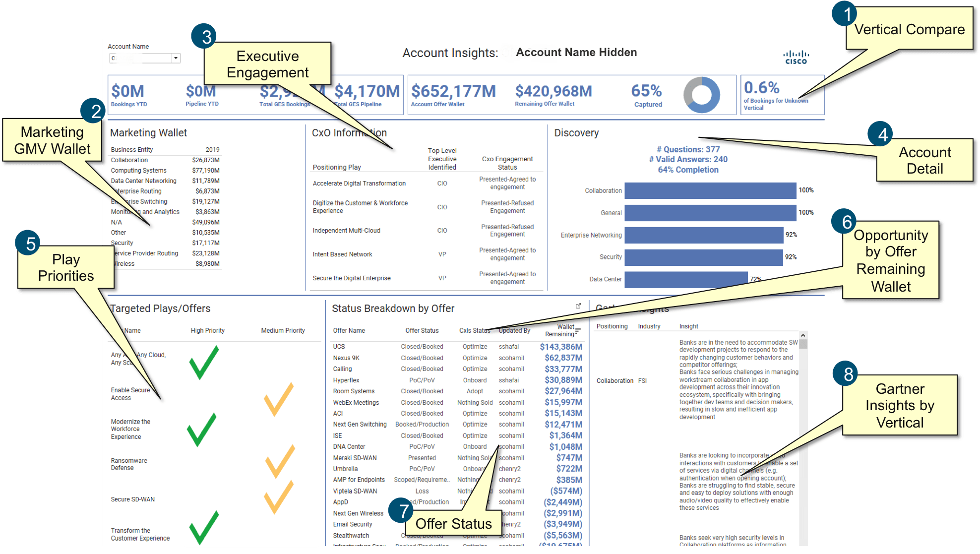Screen dimensions: 980x554
Task: Select the Modernize Workforce Experience green checkmark
Action: tap(202, 430)
